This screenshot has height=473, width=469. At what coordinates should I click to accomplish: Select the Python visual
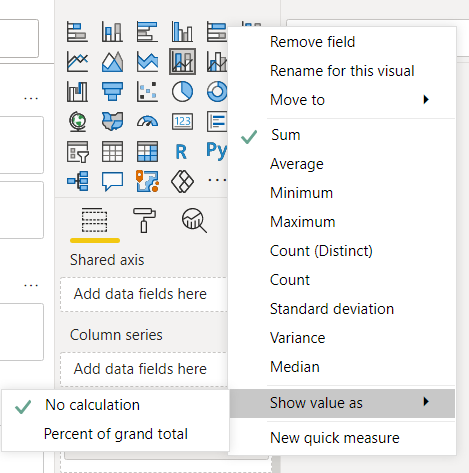(x=217, y=151)
